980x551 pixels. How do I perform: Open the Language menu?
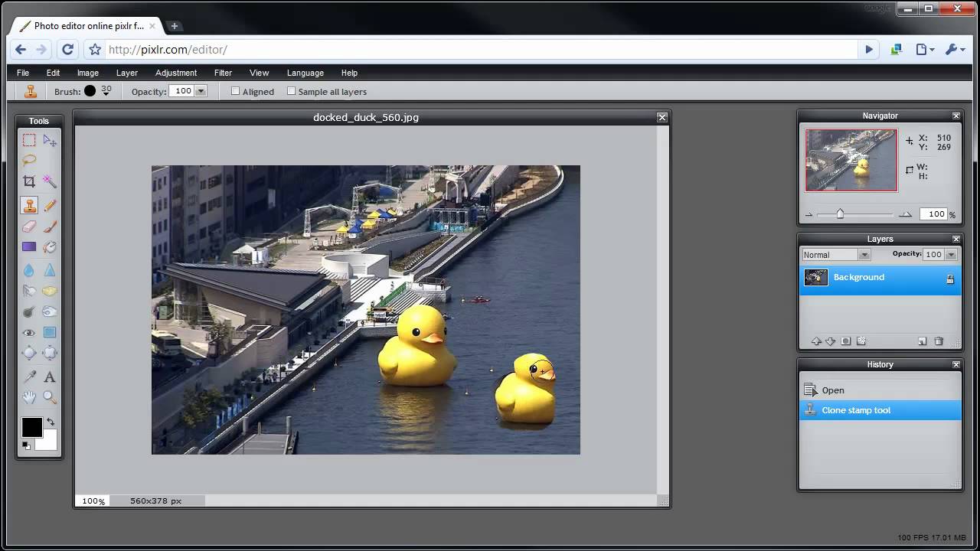[x=305, y=73]
